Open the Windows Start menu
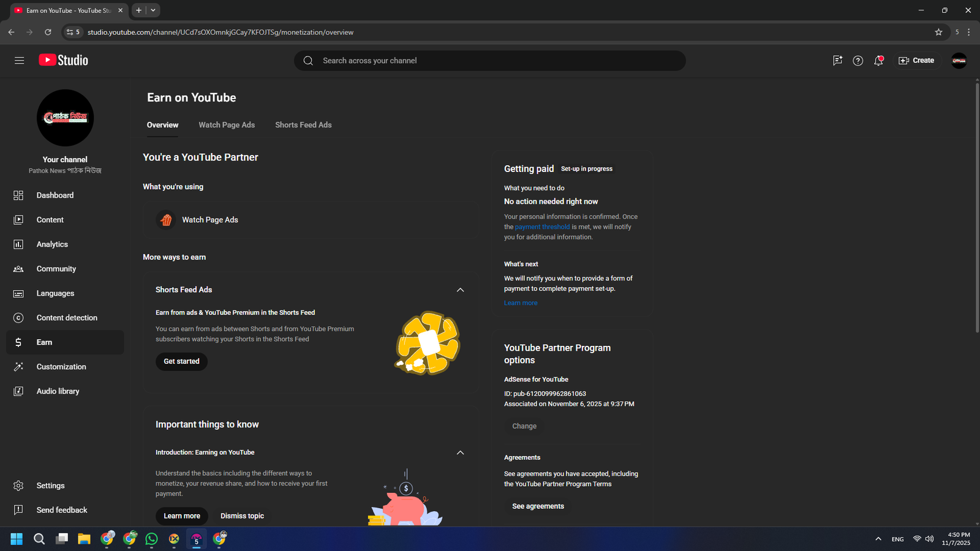Screen dimensions: 980x551 tap(17, 539)
